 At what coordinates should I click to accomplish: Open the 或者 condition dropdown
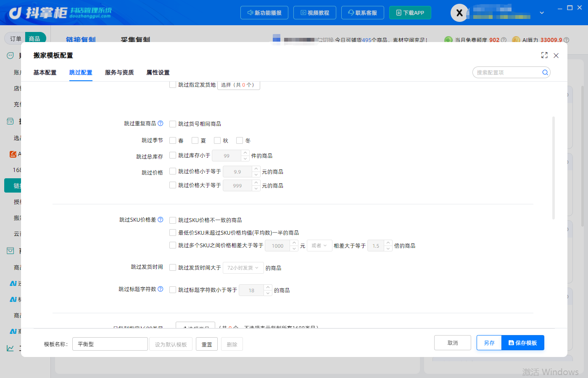(319, 246)
